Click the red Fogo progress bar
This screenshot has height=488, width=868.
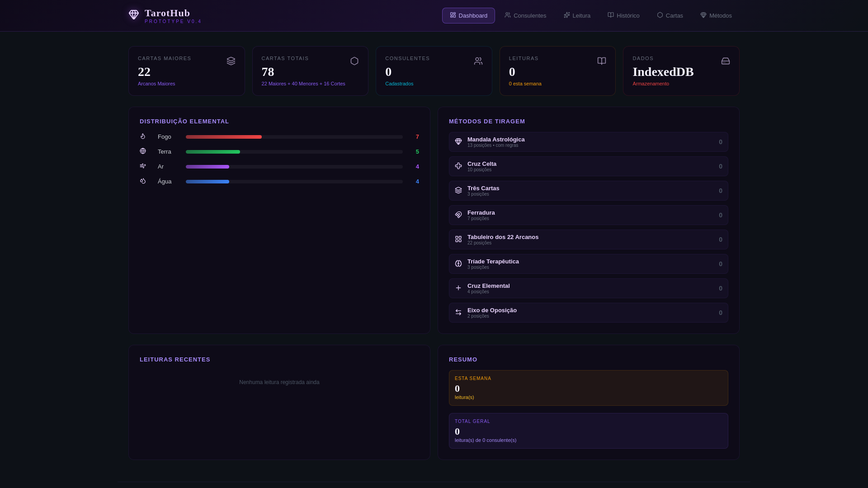coord(224,137)
